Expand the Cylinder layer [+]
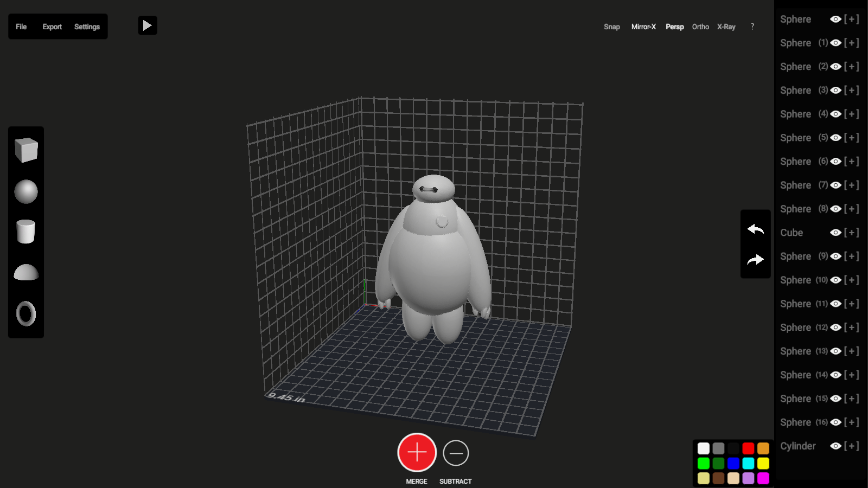 (852, 446)
